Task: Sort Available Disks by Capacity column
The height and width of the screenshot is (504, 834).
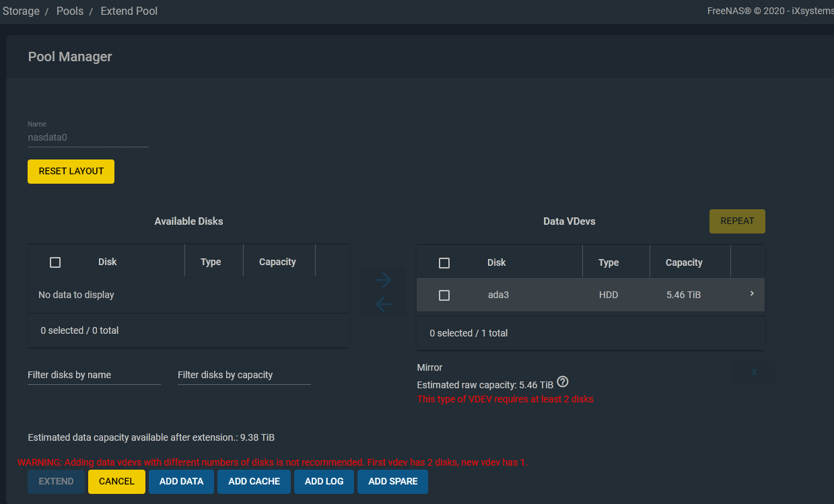Action: (277, 262)
